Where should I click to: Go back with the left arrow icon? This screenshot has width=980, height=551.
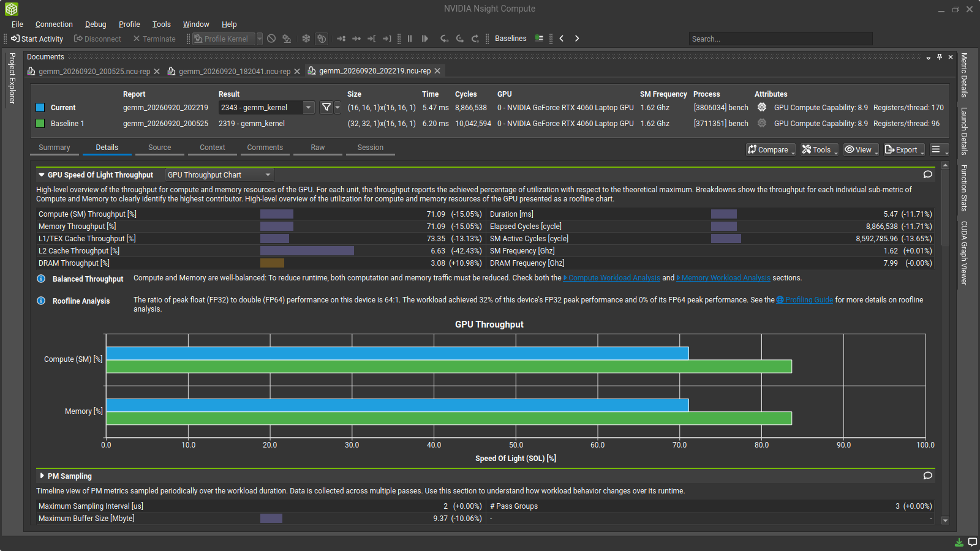click(x=561, y=39)
